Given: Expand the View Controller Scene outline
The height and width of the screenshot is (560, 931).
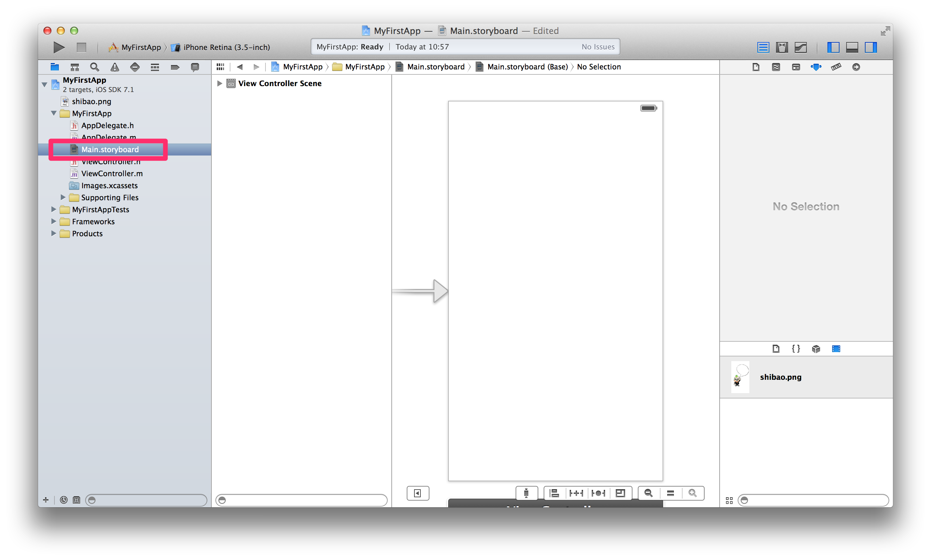Looking at the screenshot, I should [219, 83].
